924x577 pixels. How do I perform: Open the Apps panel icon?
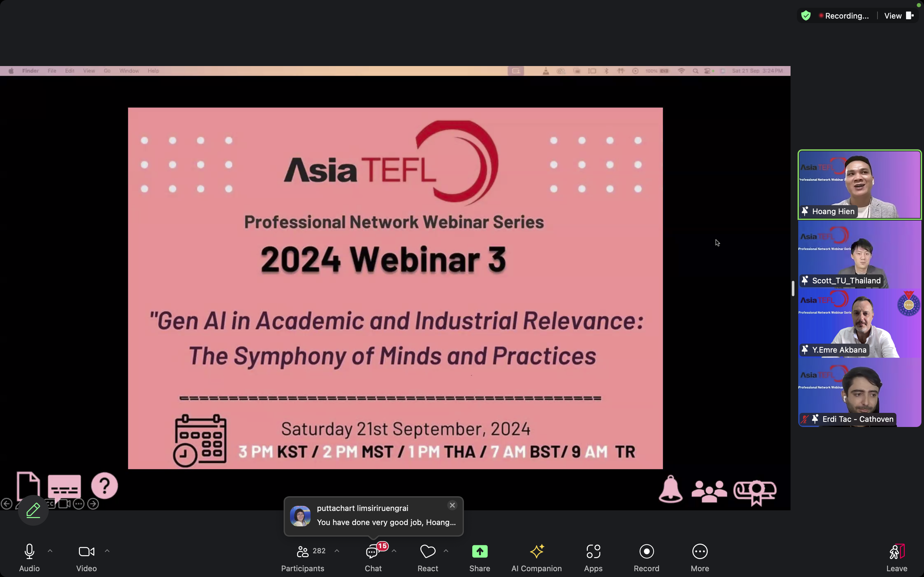click(x=593, y=551)
